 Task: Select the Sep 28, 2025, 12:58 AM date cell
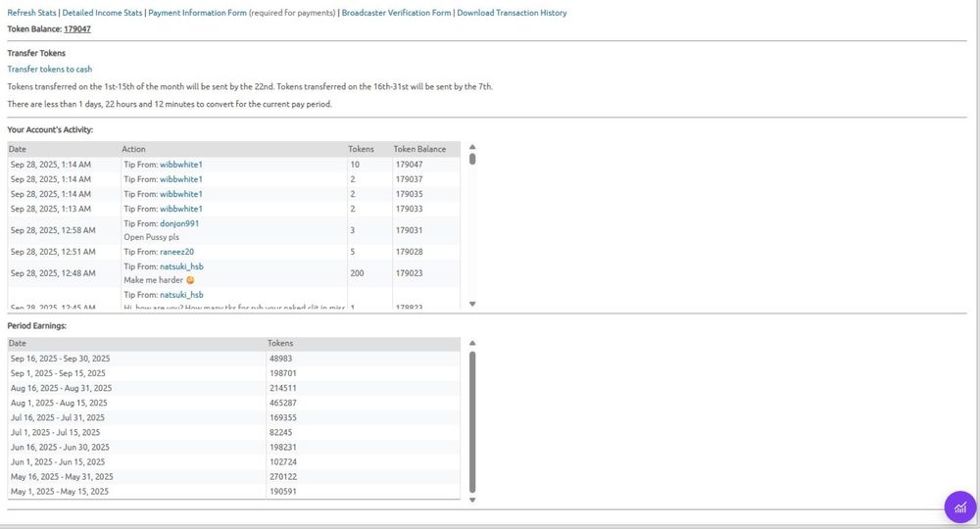tap(53, 230)
